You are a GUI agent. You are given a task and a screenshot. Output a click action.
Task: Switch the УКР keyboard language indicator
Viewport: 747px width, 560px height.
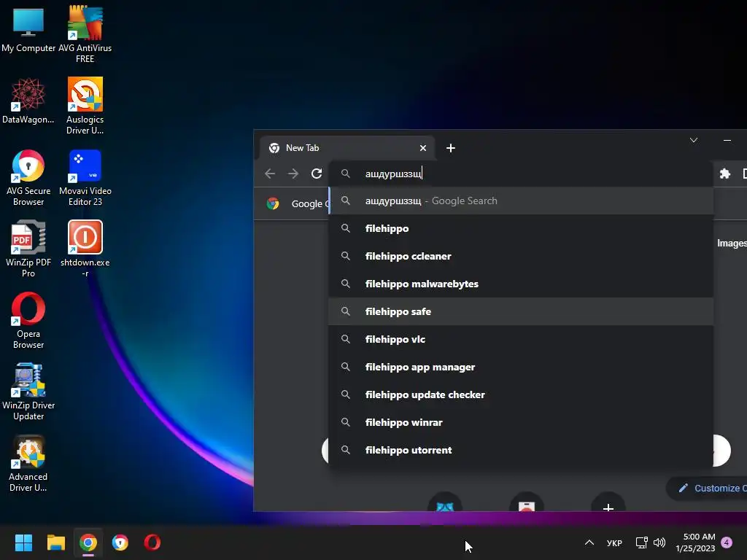click(614, 542)
